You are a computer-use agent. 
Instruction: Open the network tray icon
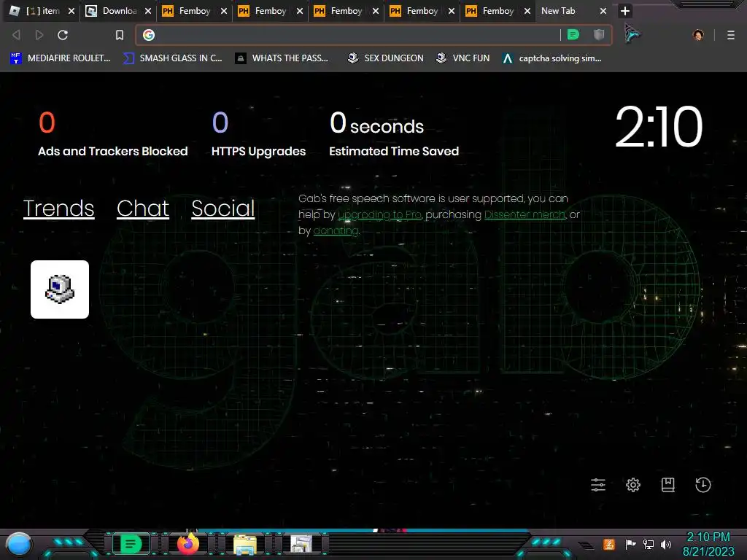click(649, 544)
